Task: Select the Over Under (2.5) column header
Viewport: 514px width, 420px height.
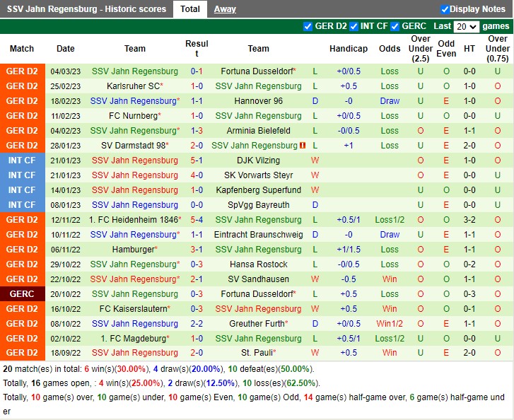Action: [421, 49]
